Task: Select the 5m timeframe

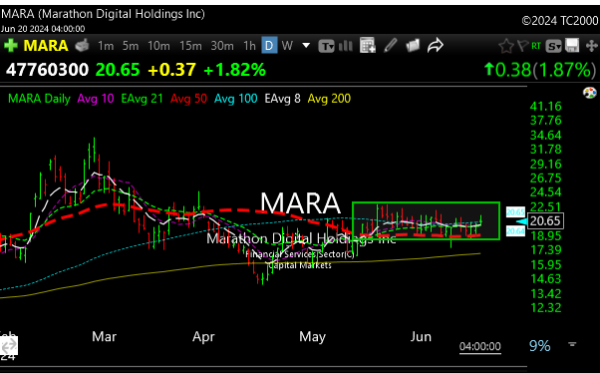Action: (130, 46)
